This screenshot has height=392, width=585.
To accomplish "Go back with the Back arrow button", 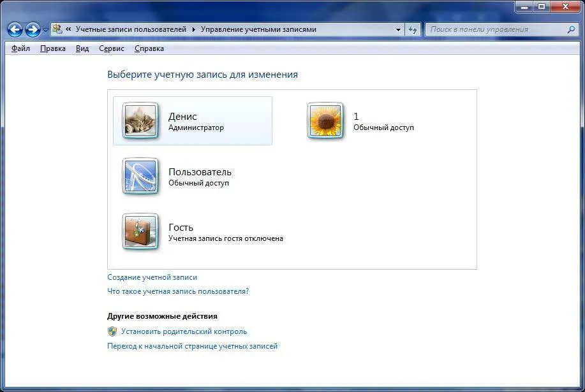I will coord(15,29).
